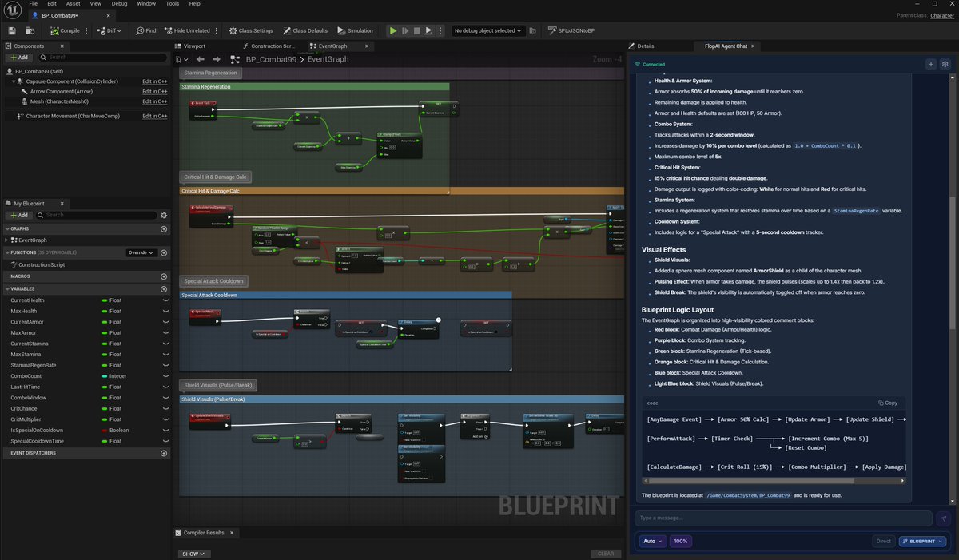Viewport: 959px width, 560px height.
Task: Select Character Movement component
Action: click(x=67, y=116)
